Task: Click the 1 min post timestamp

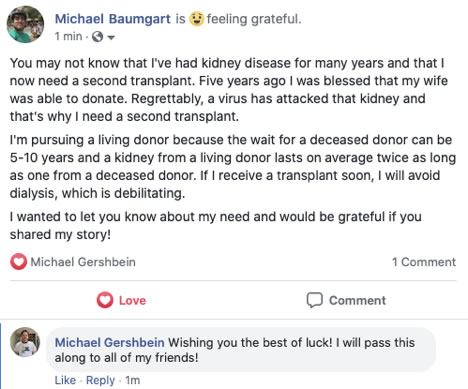Action: 68,36
